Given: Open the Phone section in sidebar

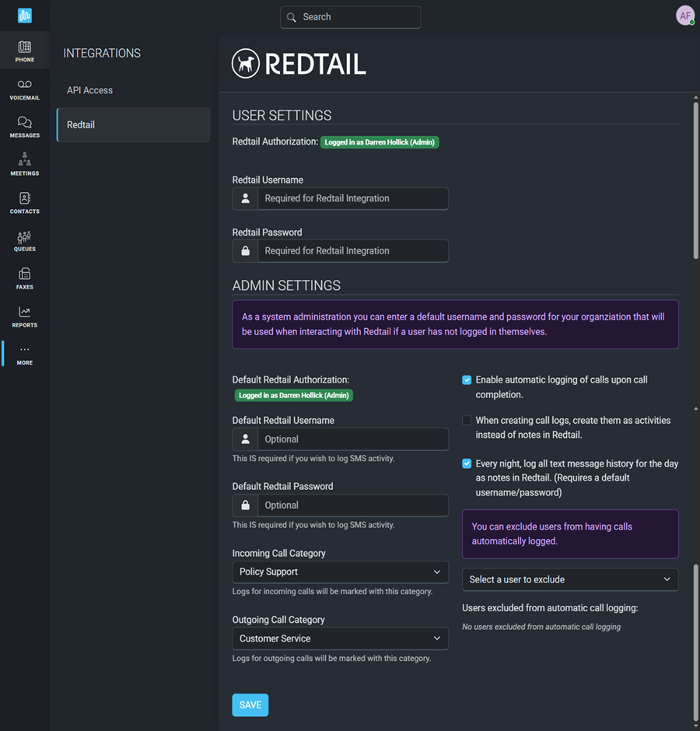Looking at the screenshot, I should [24, 51].
